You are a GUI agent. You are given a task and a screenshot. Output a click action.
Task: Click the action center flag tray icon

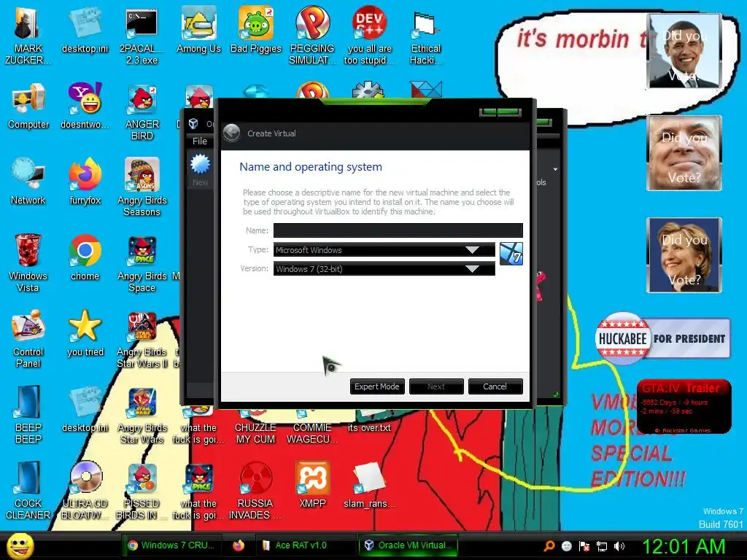pos(584,546)
